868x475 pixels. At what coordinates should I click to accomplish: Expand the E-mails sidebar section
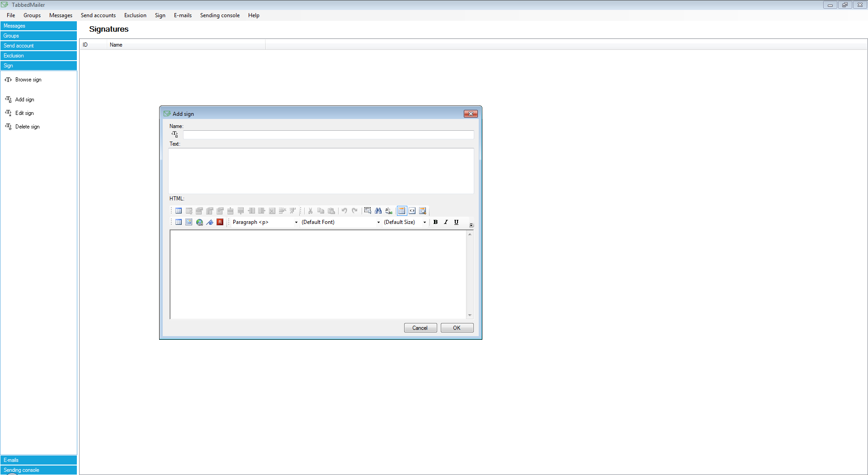[x=38, y=460]
